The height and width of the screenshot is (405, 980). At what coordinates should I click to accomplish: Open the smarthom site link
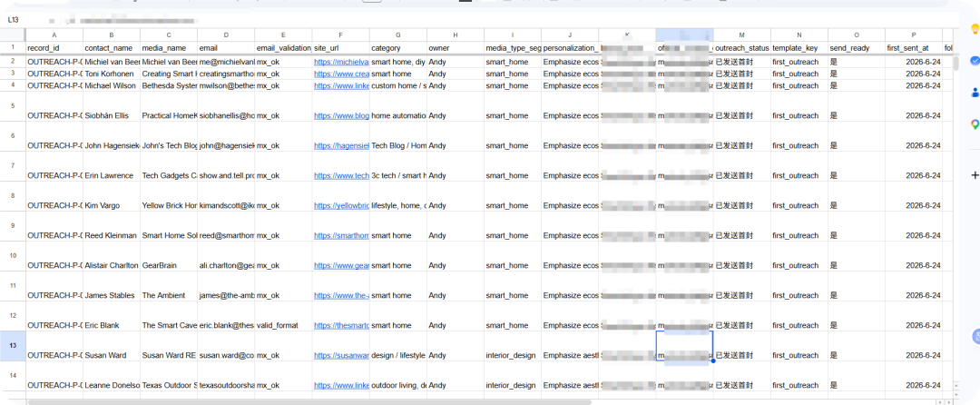click(341, 235)
